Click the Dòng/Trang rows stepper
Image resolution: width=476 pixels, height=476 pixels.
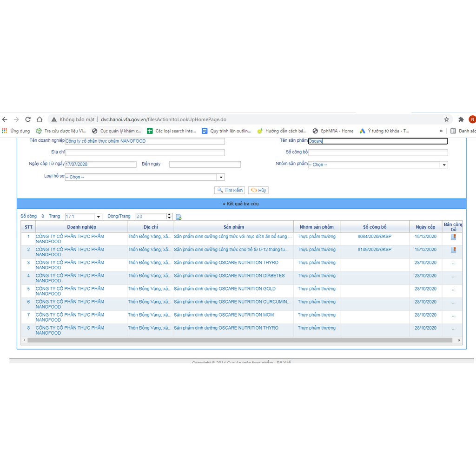(x=169, y=217)
